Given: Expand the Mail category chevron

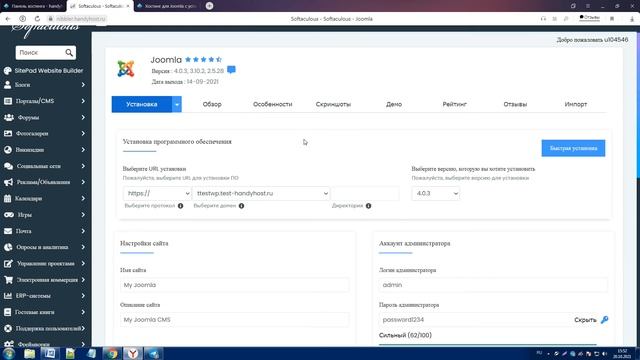Looking at the screenshot, I should pos(83,231).
